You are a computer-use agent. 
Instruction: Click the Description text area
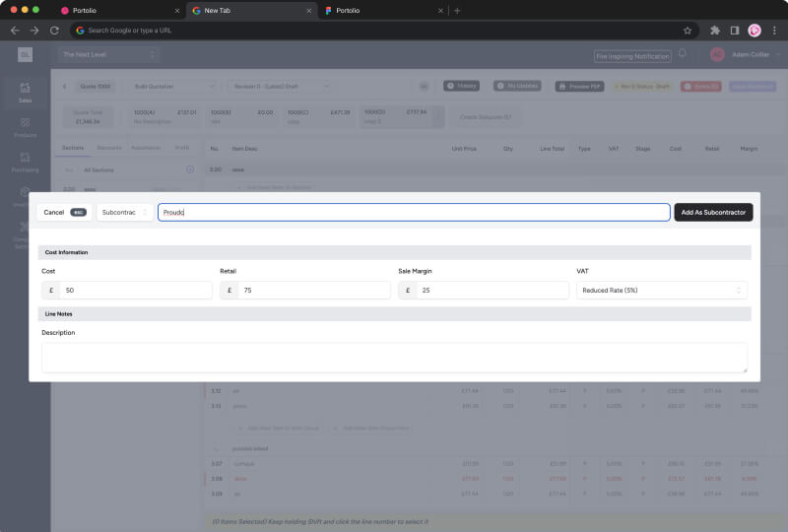click(394, 357)
